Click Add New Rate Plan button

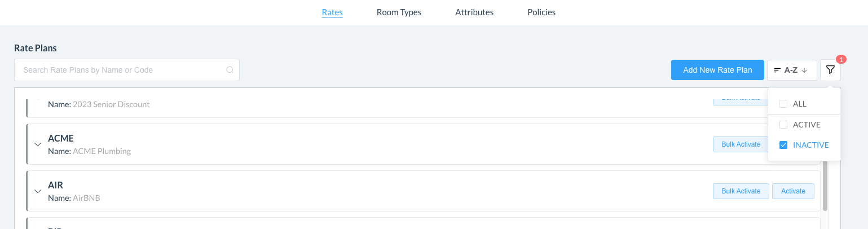pyautogui.click(x=717, y=70)
